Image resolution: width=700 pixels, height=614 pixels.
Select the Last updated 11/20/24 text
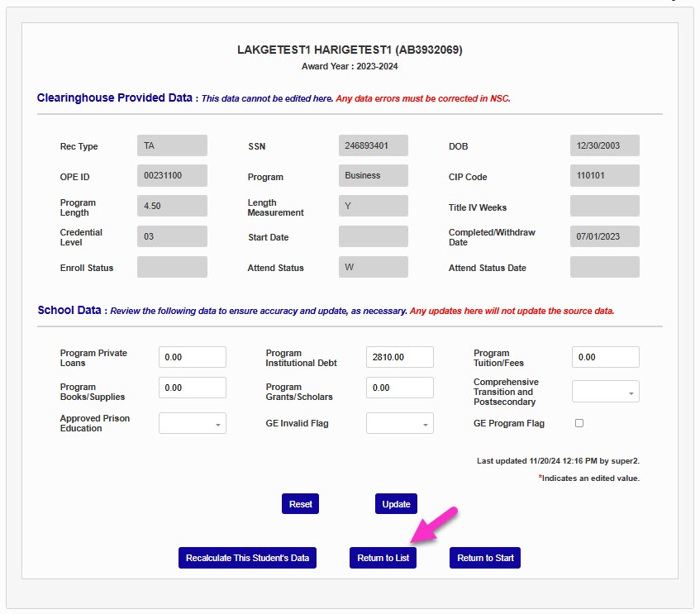pyautogui.click(x=558, y=461)
